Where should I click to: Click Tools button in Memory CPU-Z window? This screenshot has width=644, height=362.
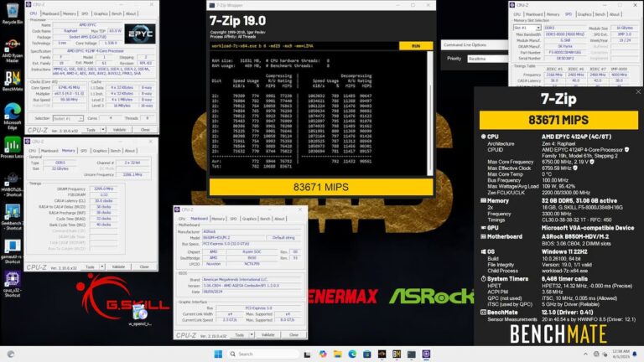[x=90, y=266]
